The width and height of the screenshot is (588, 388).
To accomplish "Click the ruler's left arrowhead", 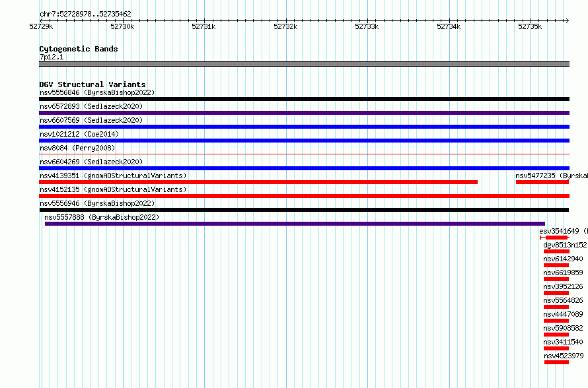I will (41, 20).
